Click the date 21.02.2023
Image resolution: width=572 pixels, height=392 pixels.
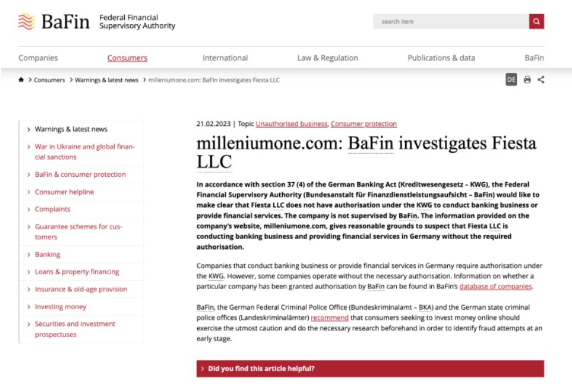tap(214, 124)
